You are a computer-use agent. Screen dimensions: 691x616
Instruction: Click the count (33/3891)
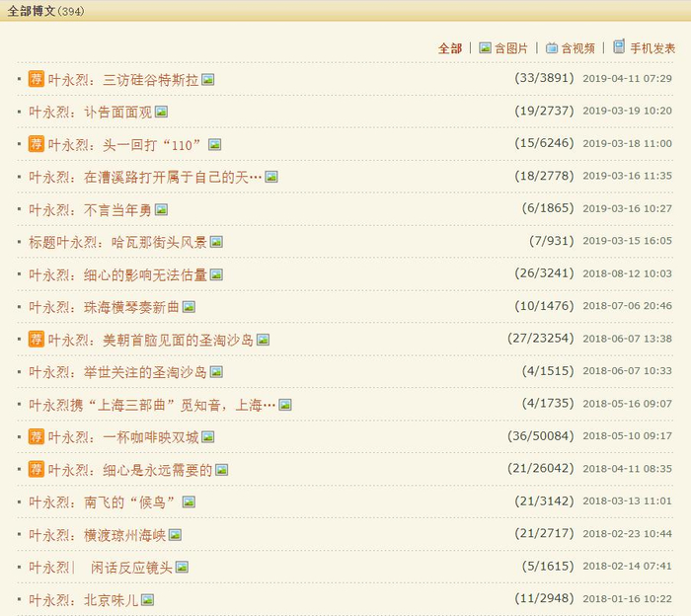click(x=544, y=78)
